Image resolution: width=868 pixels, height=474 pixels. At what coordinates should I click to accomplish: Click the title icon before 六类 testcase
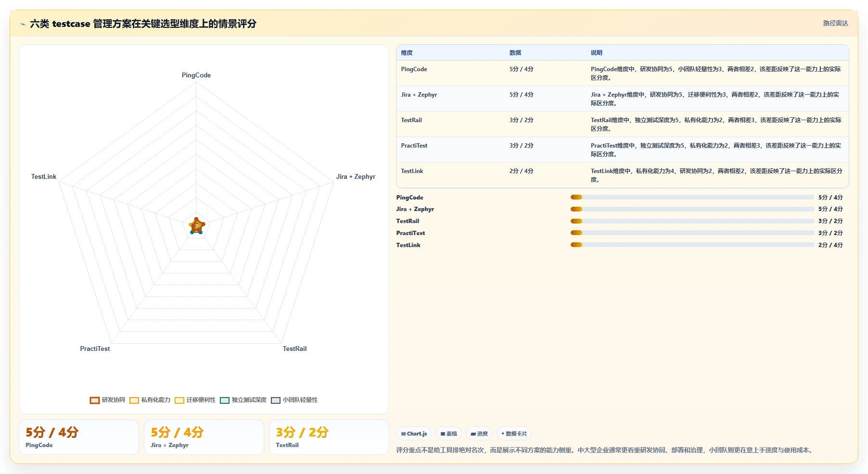coord(23,24)
